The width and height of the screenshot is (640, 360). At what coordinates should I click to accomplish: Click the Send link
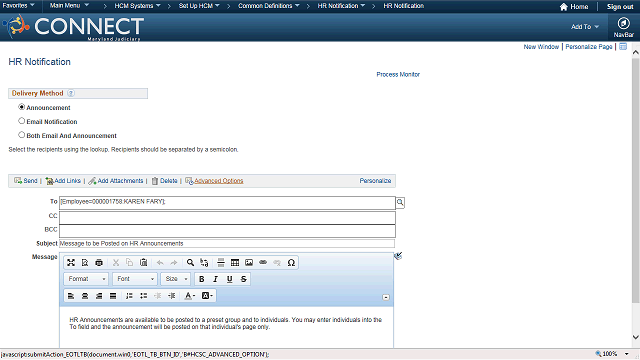(26, 181)
